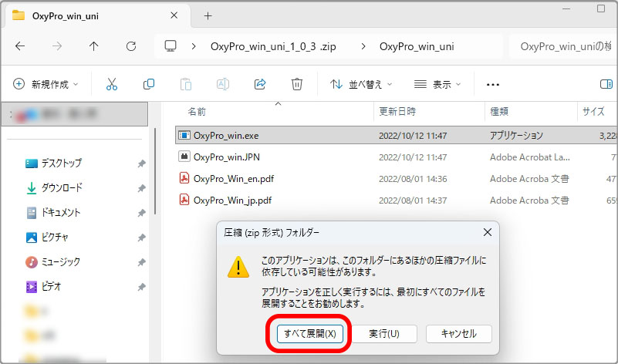This screenshot has height=364, width=618.
Task: Go forward with the right arrow
Action: tap(57, 46)
